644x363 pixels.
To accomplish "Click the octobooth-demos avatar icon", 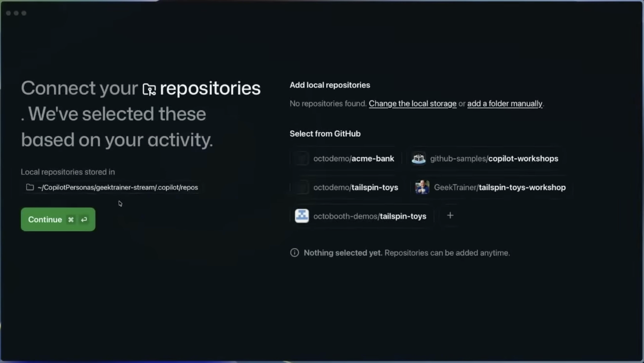I will [x=302, y=216].
